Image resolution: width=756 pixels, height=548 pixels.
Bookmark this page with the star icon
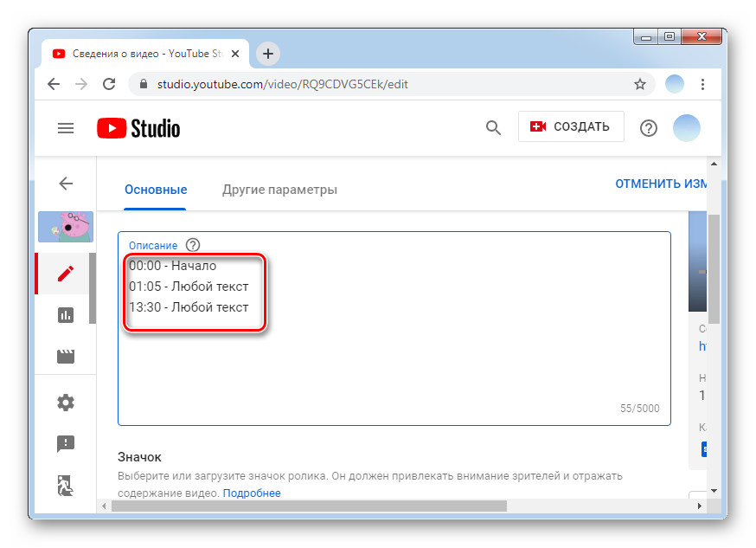click(640, 84)
